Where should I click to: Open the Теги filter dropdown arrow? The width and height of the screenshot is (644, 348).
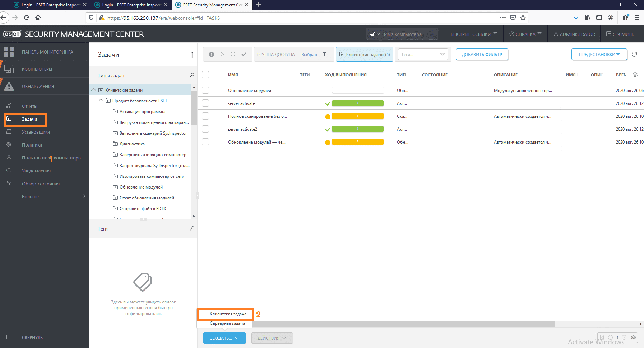[443, 54]
